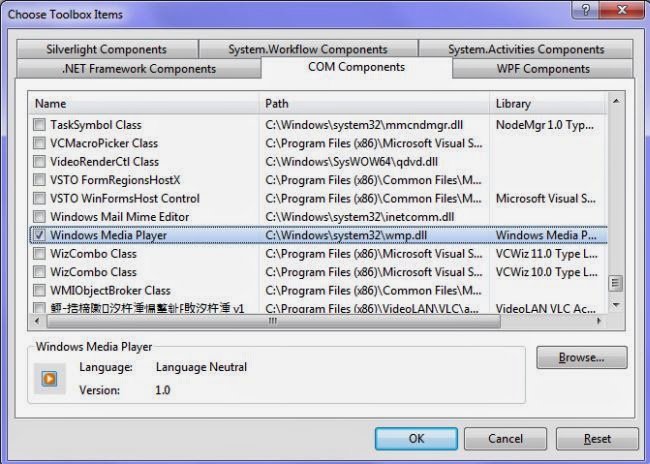
Task: Tick the VSTO FormRegionsHostX checkbox
Action: point(39,180)
